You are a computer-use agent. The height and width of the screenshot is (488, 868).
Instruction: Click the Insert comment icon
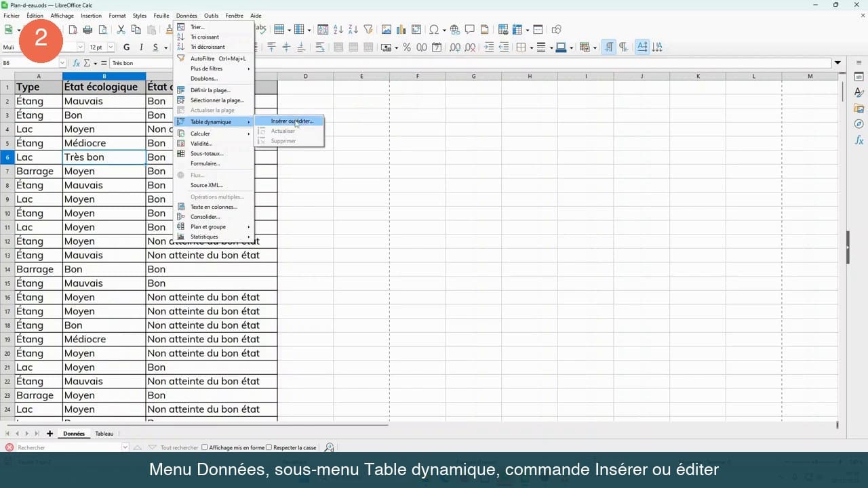469,30
